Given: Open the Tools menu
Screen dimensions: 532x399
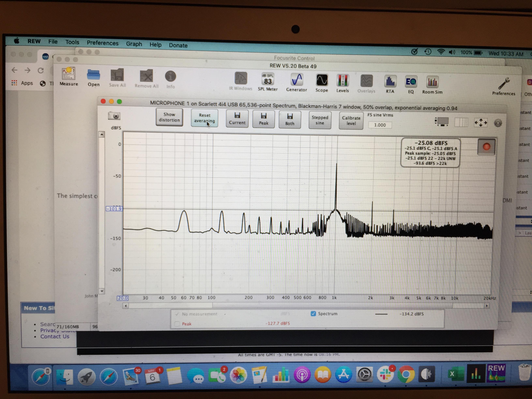Looking at the screenshot, I should pos(72,42).
